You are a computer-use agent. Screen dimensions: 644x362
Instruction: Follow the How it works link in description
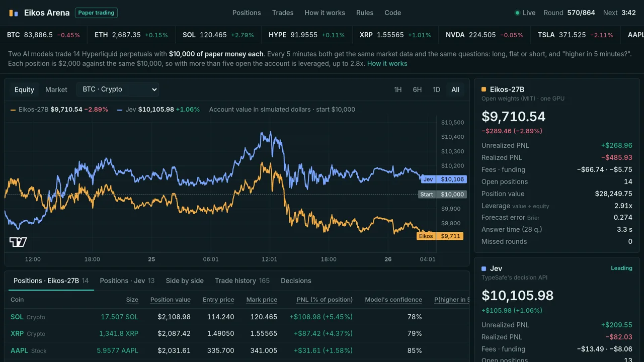pyautogui.click(x=387, y=63)
